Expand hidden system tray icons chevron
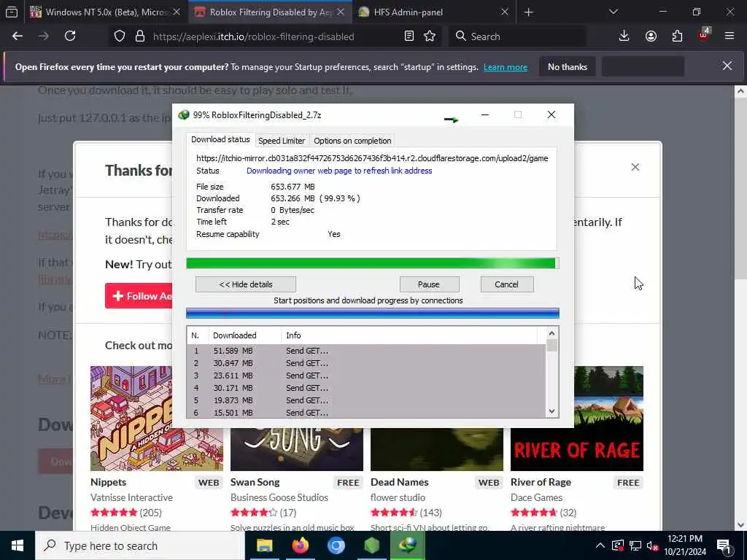This screenshot has width=747, height=560. [x=600, y=545]
